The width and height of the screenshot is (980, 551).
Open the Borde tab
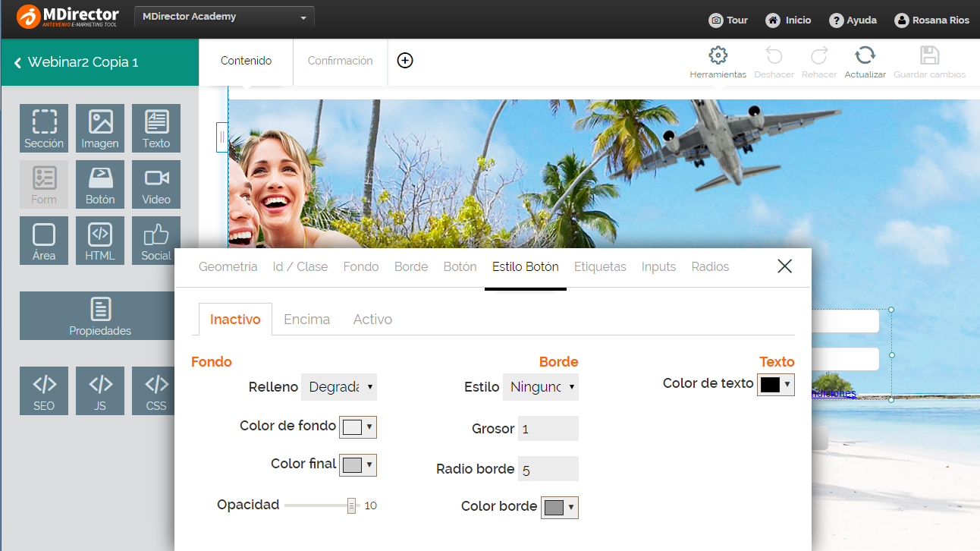tap(411, 266)
